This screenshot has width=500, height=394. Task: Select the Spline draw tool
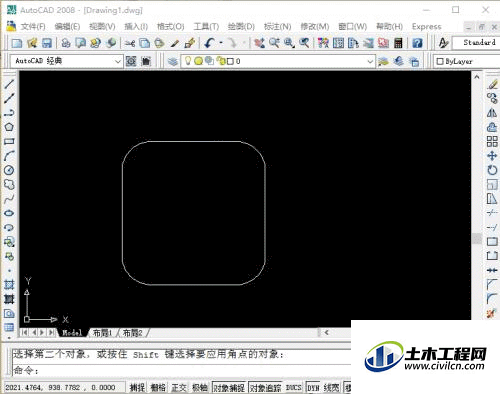[9, 199]
